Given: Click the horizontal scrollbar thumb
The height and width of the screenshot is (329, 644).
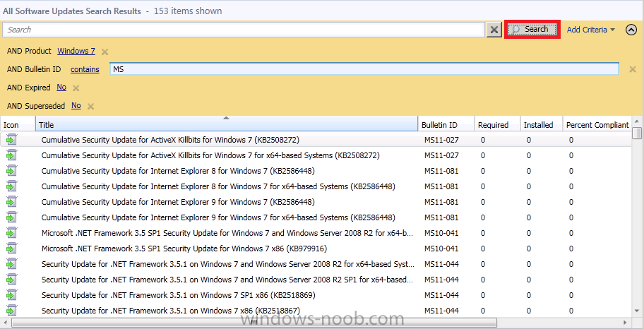Looking at the screenshot, I should (x=254, y=322).
